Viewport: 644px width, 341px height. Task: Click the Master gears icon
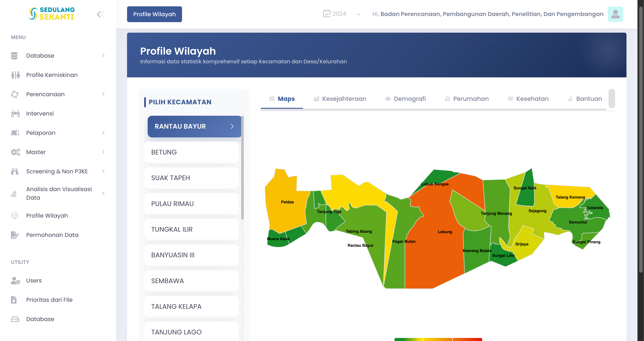tap(15, 152)
